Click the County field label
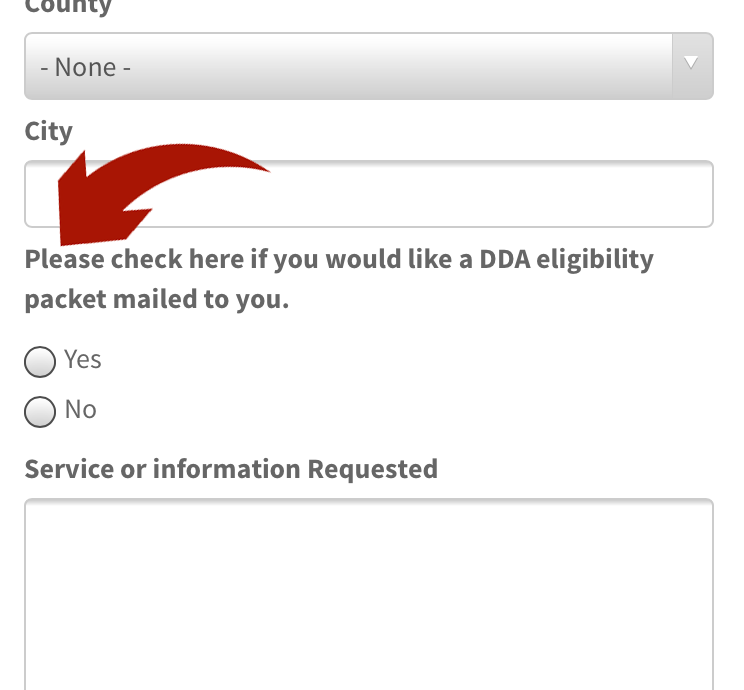 click(x=68, y=7)
